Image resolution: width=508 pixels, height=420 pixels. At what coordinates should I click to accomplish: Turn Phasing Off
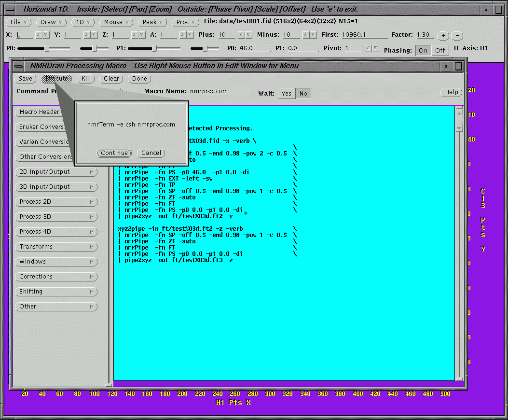pyautogui.click(x=439, y=50)
